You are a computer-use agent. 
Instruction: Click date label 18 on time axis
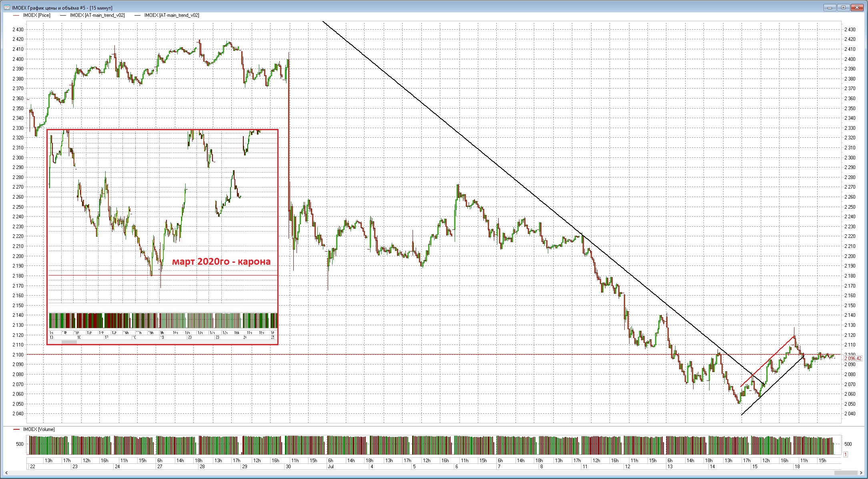point(797,467)
